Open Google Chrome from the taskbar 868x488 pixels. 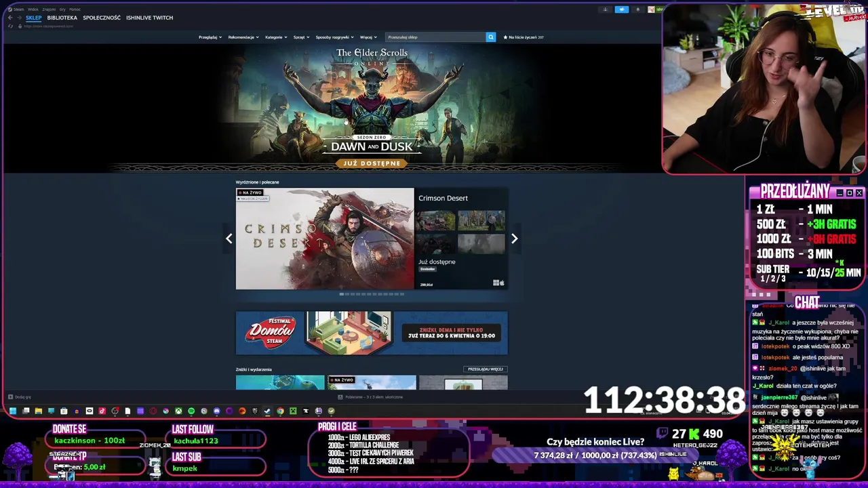pos(280,411)
